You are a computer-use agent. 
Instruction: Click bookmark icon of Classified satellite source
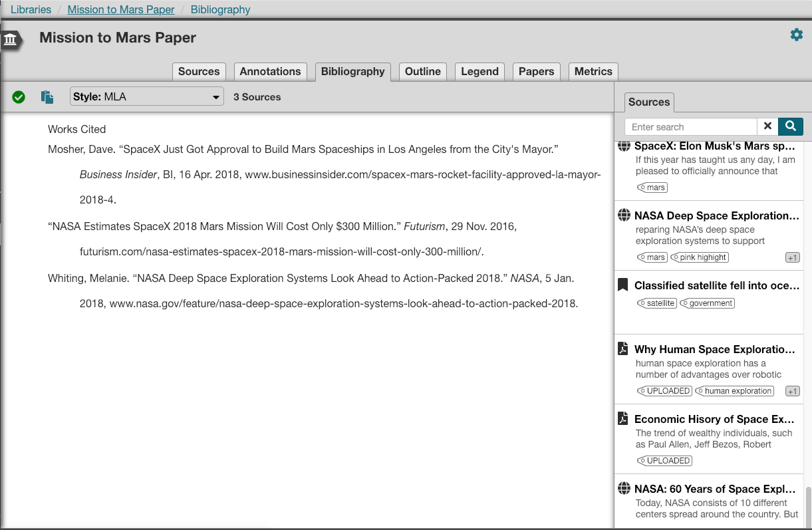pos(623,285)
